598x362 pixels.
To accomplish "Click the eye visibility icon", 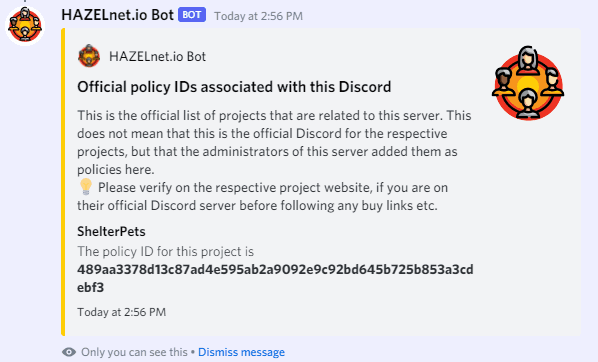I will (69, 352).
